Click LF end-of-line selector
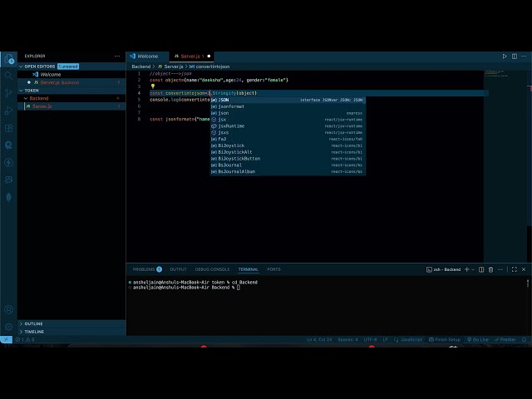Image resolution: width=532 pixels, height=399 pixels. [x=385, y=339]
